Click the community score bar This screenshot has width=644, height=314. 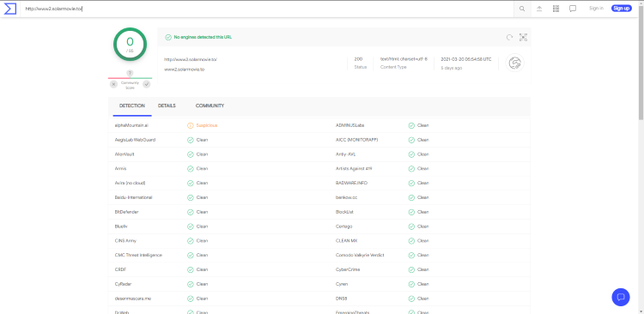tap(131, 78)
